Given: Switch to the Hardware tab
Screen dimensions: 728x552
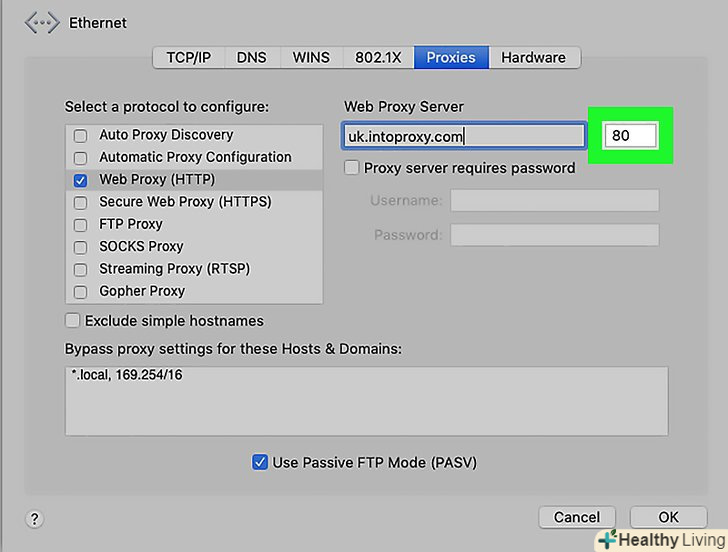Looking at the screenshot, I should coord(534,57).
